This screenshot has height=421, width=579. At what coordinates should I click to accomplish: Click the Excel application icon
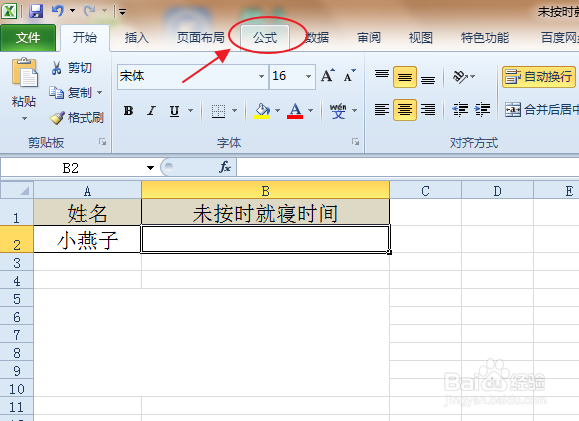tap(9, 11)
